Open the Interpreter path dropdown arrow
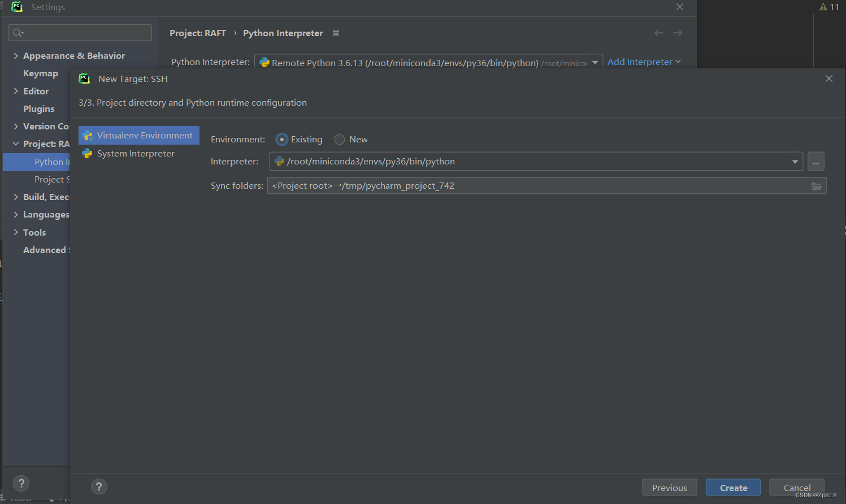The width and height of the screenshot is (846, 504). pos(795,162)
